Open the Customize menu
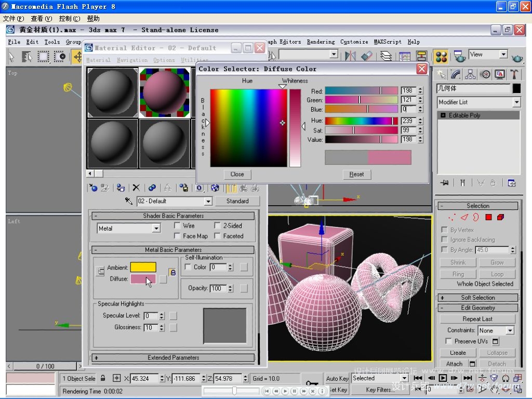The image size is (532, 399). tap(354, 42)
